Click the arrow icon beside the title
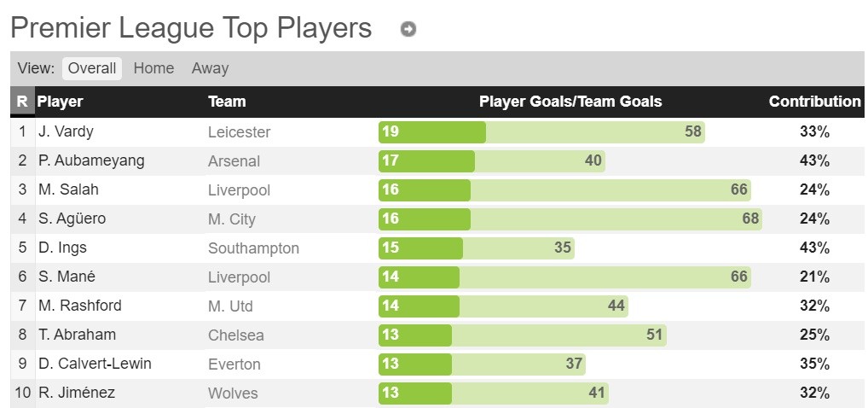This screenshot has height=408, width=868. 408,30
